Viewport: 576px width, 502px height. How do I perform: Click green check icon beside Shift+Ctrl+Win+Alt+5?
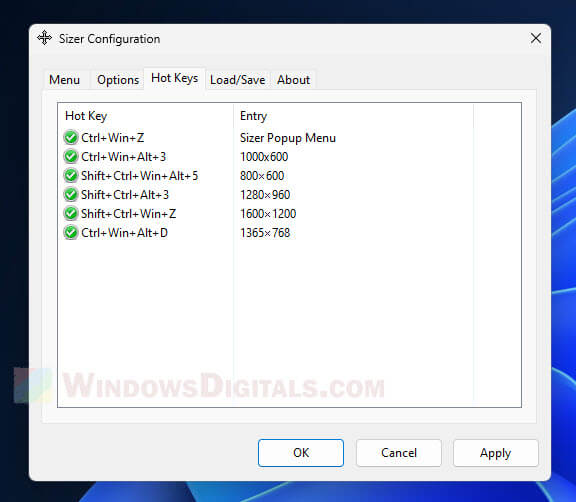pyautogui.click(x=71, y=176)
